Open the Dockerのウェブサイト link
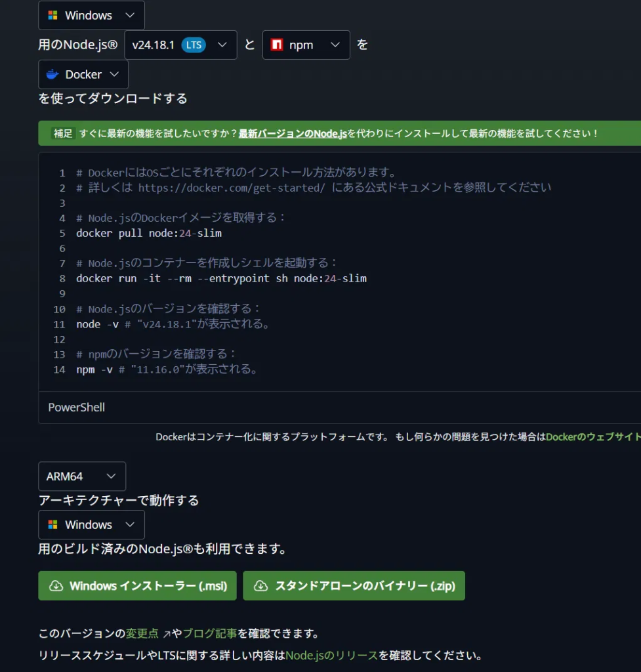The image size is (641, 672). (594, 437)
